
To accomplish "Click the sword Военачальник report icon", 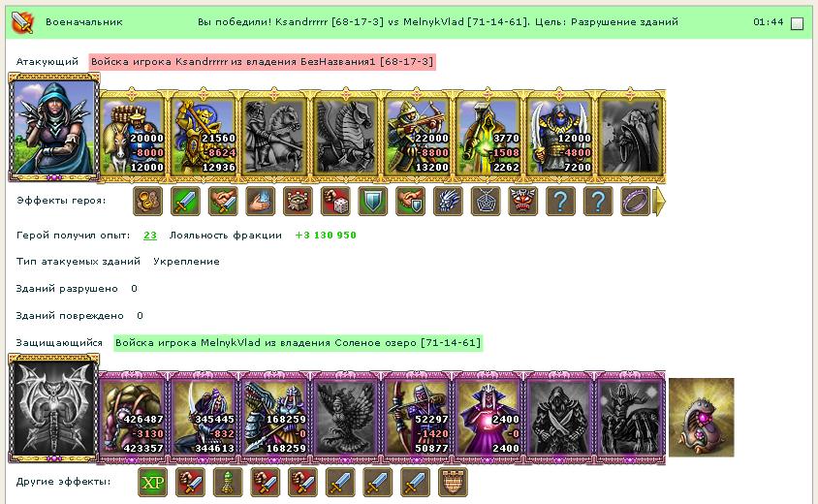I will pos(22,22).
